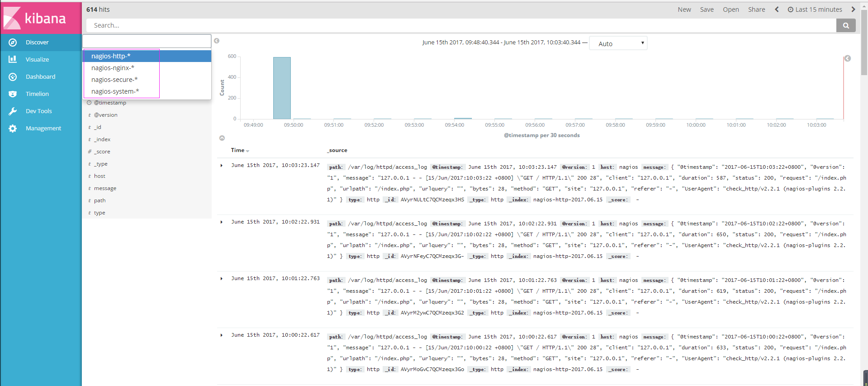The image size is (868, 386).
Task: Expand the 10:02:22.931 log entry
Action: pos(222,222)
